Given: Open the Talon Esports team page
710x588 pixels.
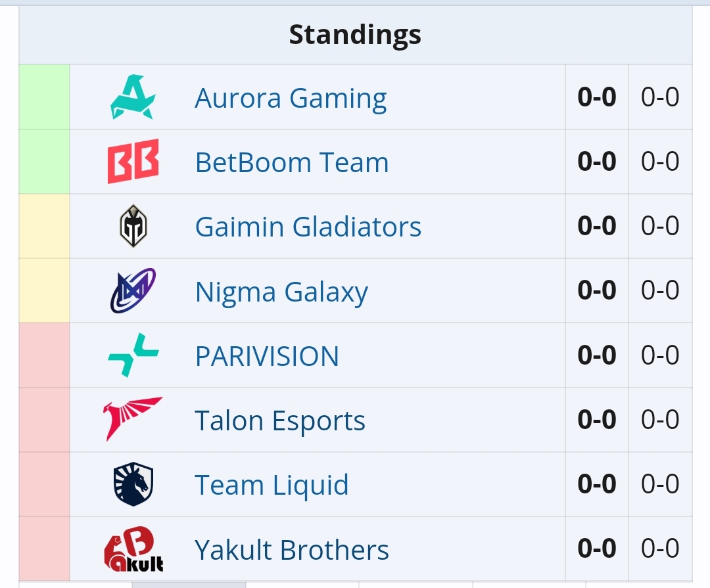Looking at the screenshot, I should (280, 420).
